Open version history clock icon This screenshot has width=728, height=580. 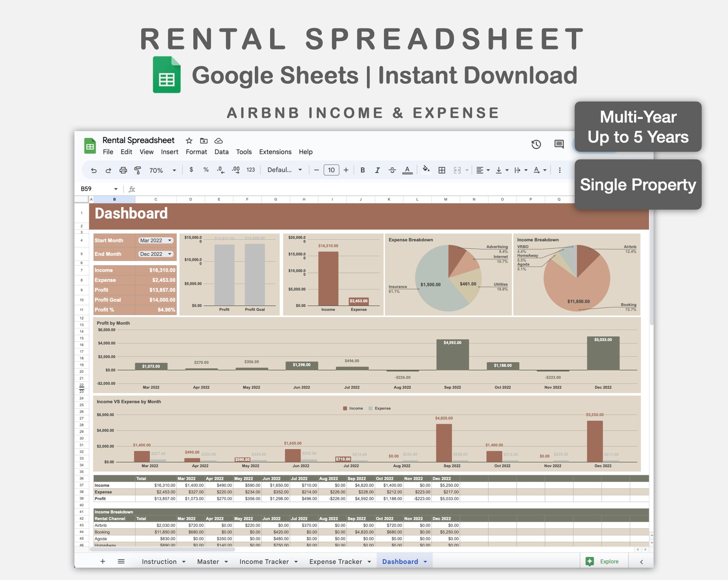pos(536,144)
